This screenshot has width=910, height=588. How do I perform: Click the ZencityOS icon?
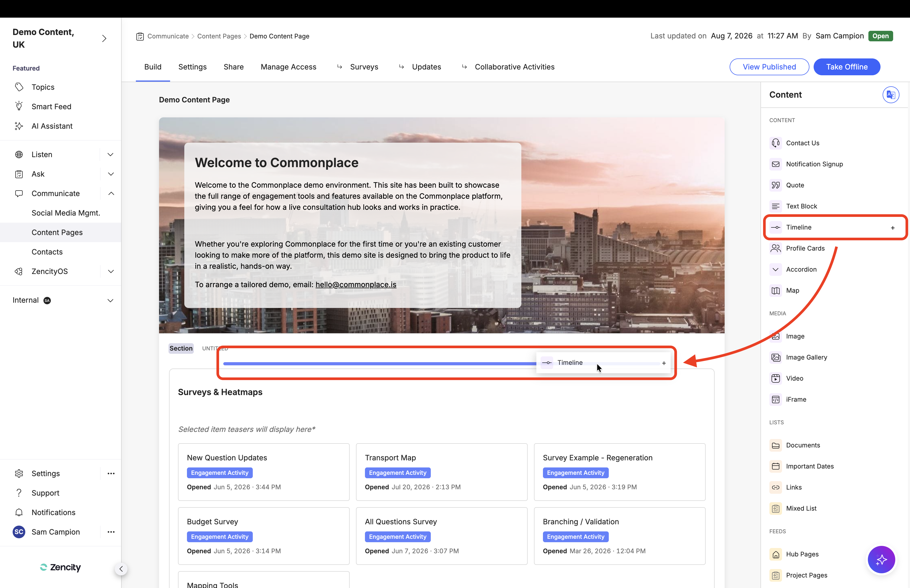tap(19, 271)
